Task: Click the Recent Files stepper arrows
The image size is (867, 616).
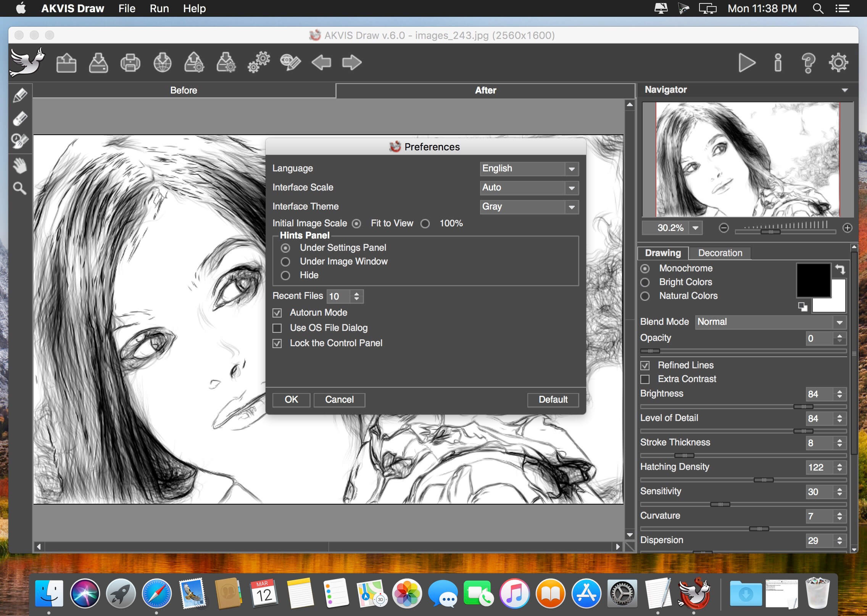Action: pos(356,297)
